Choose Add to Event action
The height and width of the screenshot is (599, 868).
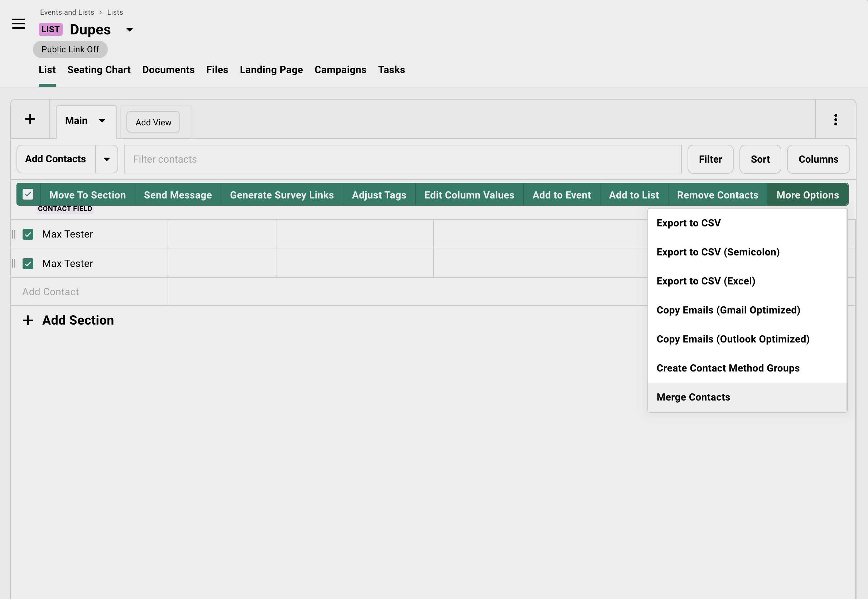561,195
